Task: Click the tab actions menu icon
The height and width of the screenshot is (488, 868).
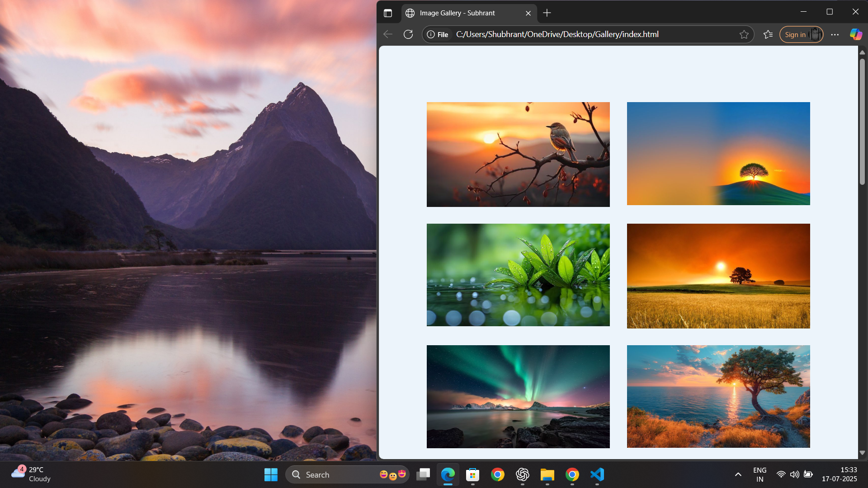Action: (x=388, y=13)
